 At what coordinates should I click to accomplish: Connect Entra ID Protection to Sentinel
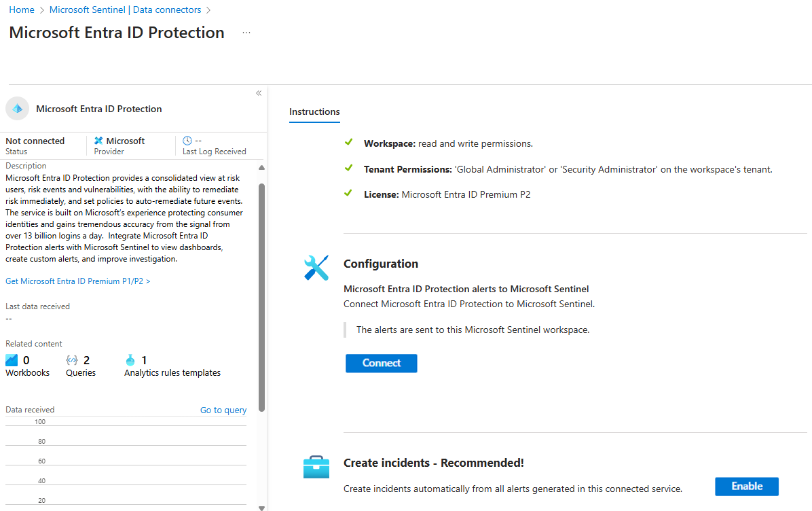click(x=381, y=363)
